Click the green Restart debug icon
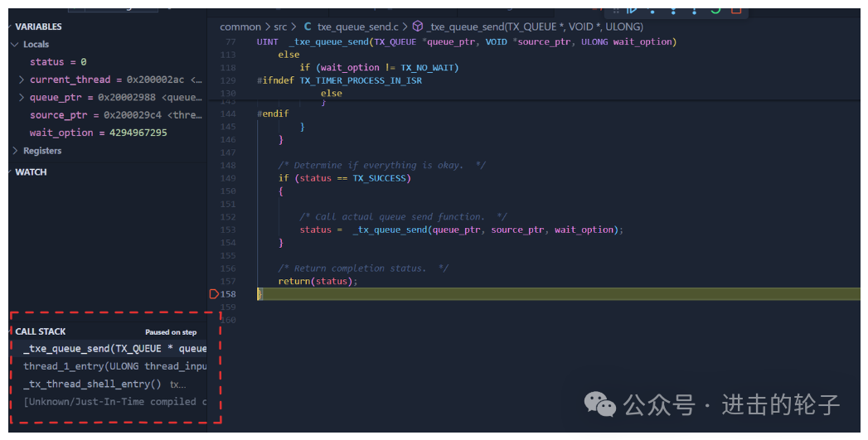 tap(715, 10)
